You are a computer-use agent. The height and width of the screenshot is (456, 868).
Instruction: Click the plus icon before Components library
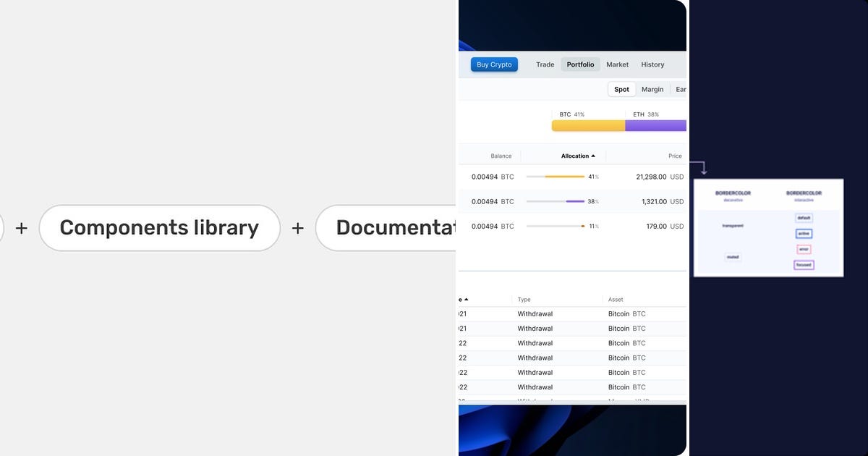tap(22, 227)
